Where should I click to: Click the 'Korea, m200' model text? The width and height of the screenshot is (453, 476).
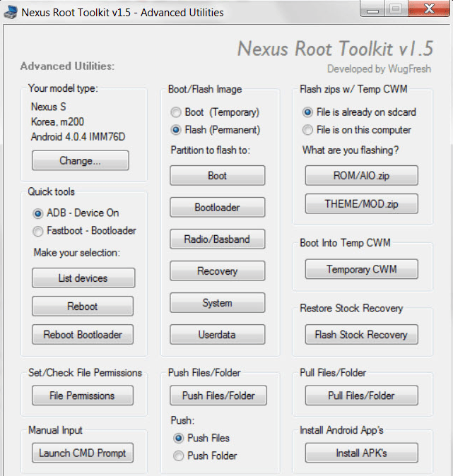pyautogui.click(x=57, y=121)
